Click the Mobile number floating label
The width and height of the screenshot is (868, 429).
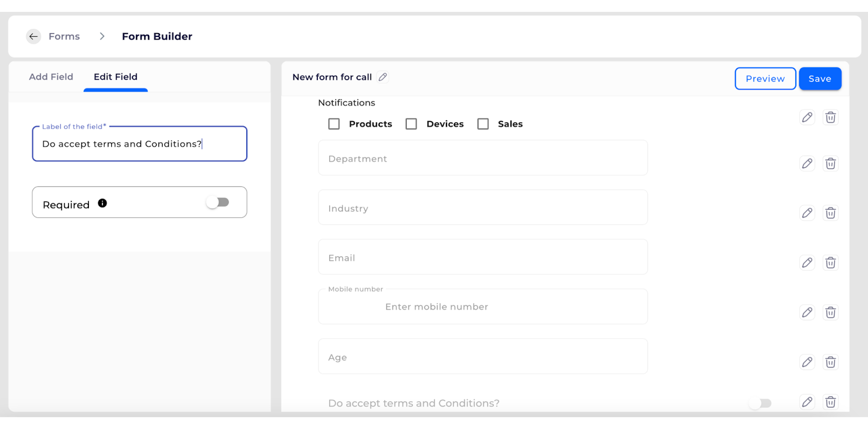355,289
